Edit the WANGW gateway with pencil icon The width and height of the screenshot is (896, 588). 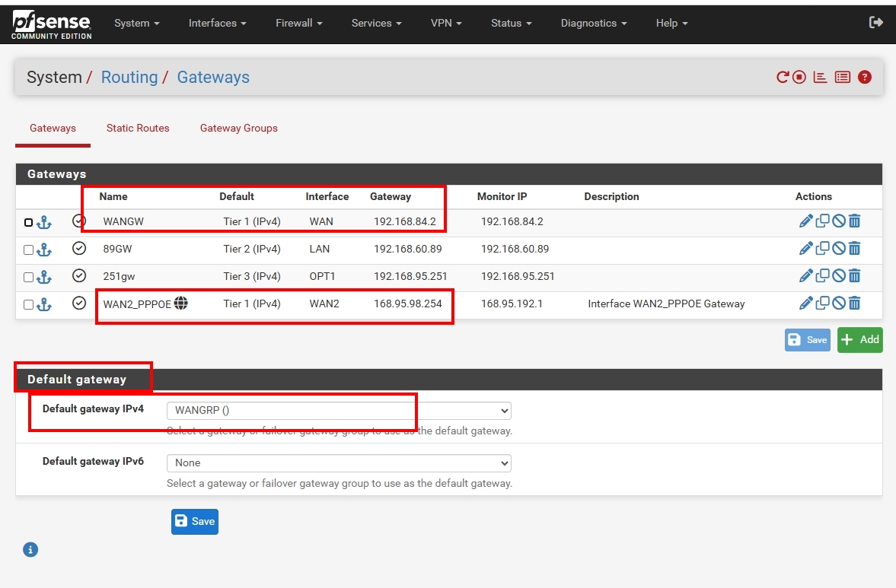805,221
